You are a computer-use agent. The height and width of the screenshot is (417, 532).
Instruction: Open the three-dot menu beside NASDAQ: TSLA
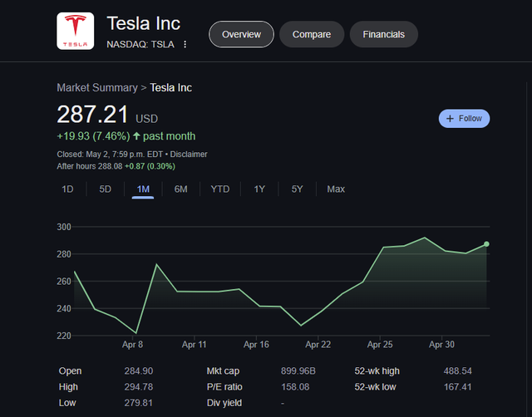pyautogui.click(x=185, y=44)
